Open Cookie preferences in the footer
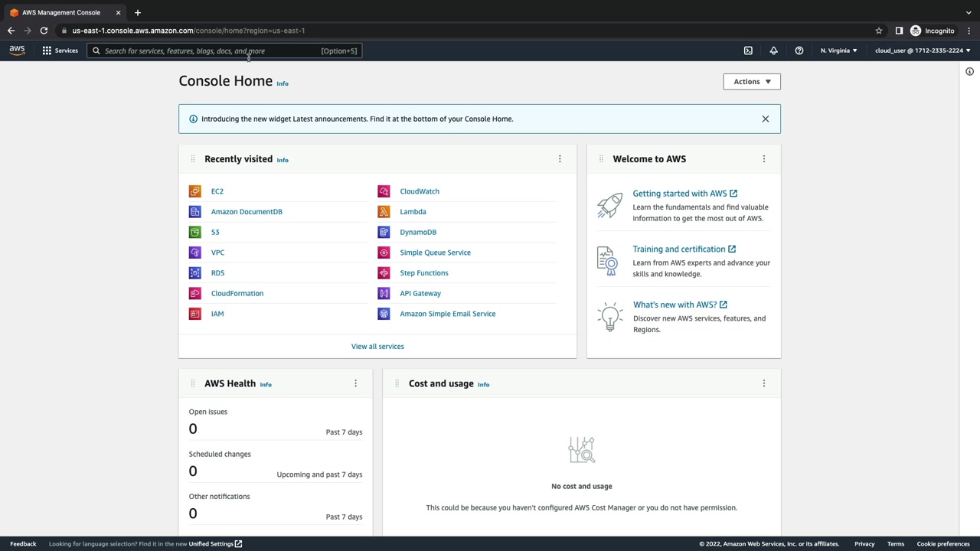This screenshot has width=980, height=551. 943,544
